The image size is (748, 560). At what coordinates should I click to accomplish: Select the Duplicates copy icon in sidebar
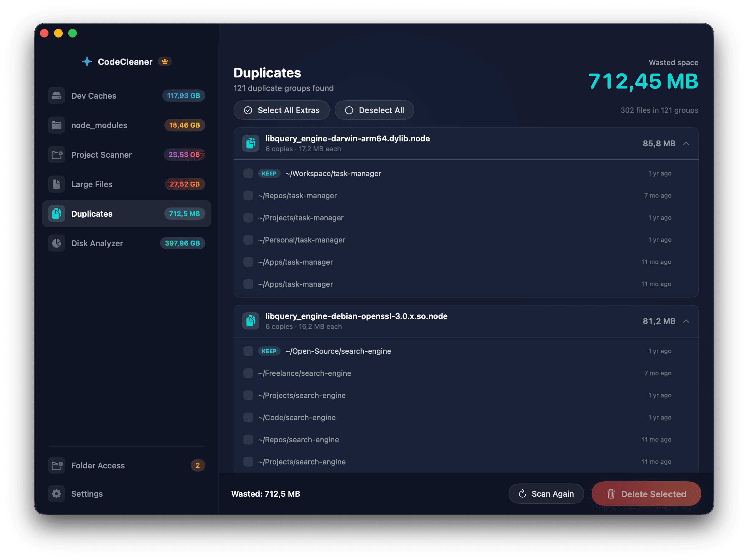(57, 213)
